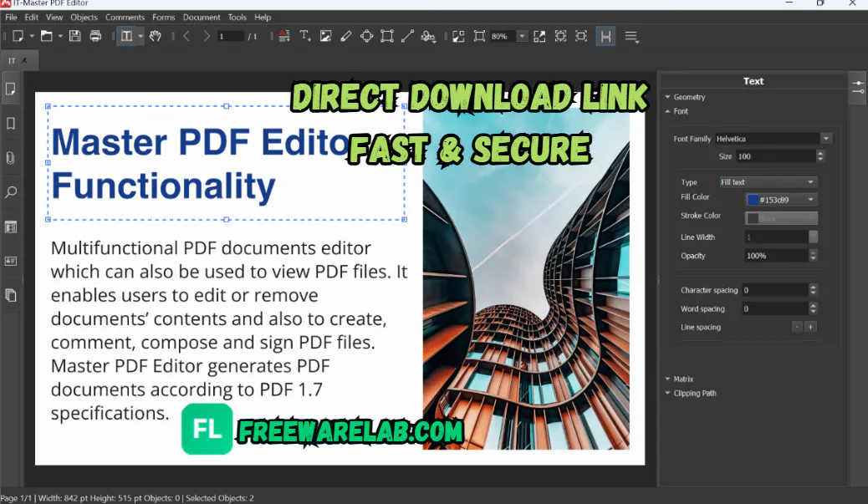Toggle the highlighted Edit Document mode button
This screenshot has height=504, width=868.
[605, 36]
